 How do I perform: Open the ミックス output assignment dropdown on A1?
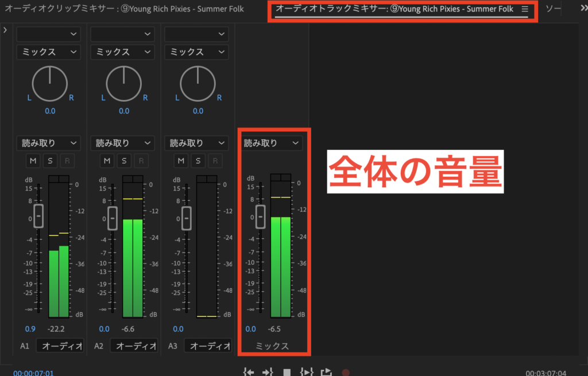[48, 52]
